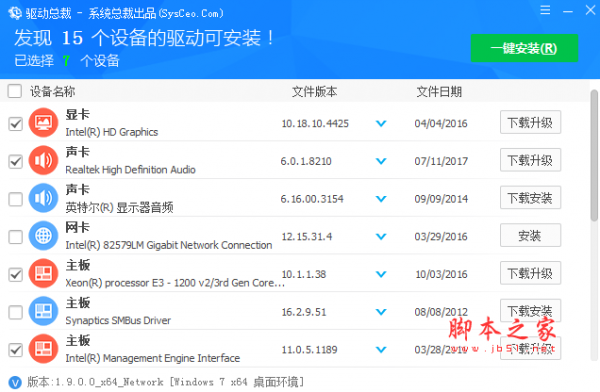Open version dropdown for 12.15.31.4 network driver
600x392 pixels.
coord(381,237)
